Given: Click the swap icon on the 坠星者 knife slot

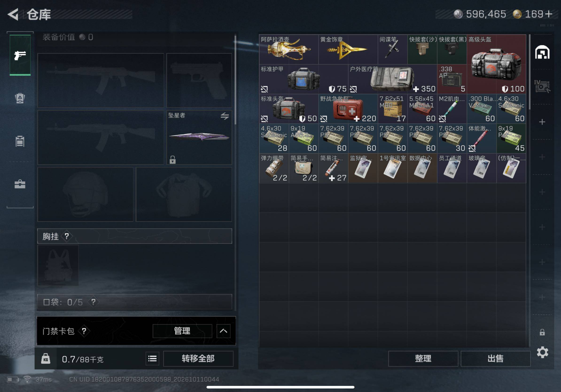Looking at the screenshot, I should click(225, 116).
